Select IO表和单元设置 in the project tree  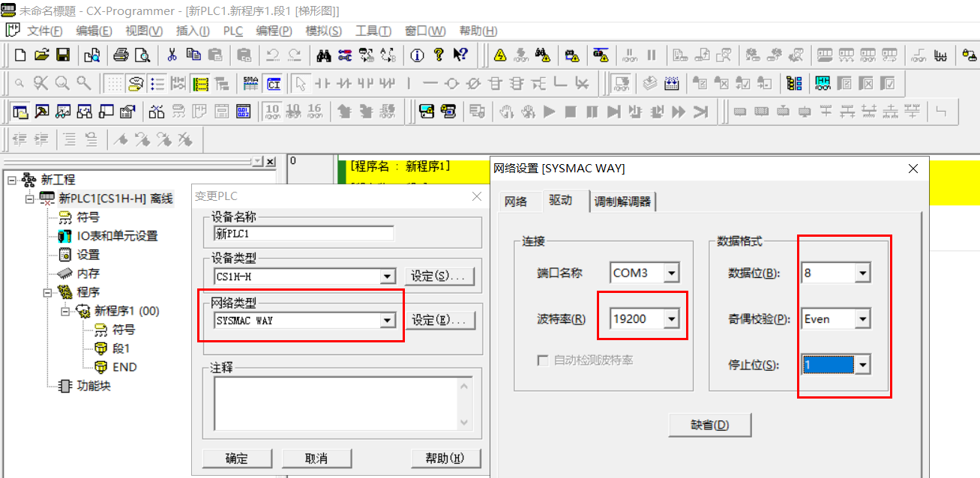coord(118,236)
